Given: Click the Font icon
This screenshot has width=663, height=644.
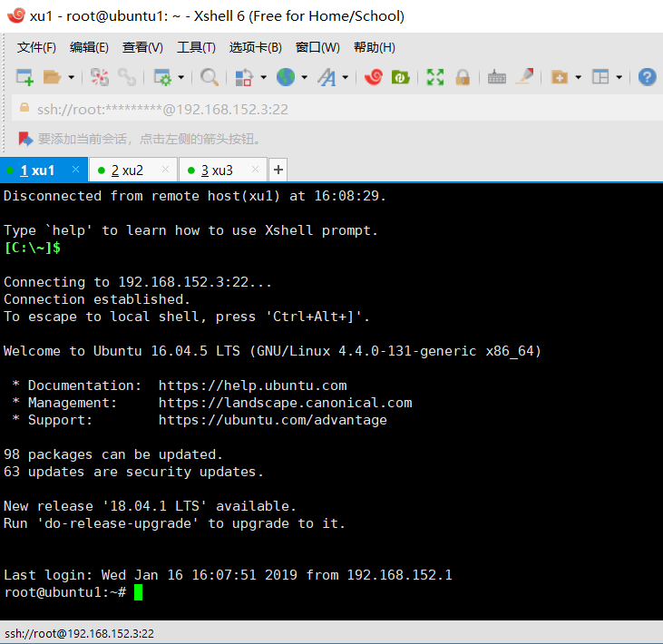Looking at the screenshot, I should 327,77.
